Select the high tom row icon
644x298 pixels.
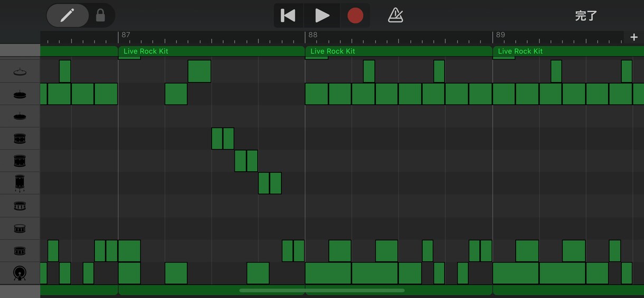click(20, 139)
